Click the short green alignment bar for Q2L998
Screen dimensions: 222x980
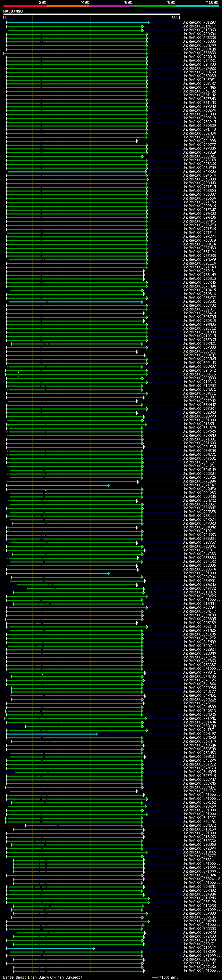[x=72, y=141]
